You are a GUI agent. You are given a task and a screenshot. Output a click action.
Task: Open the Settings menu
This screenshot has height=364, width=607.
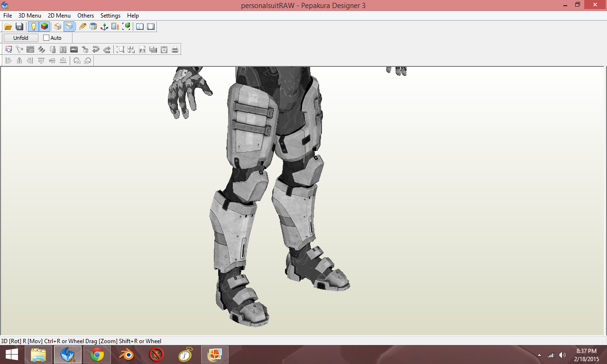[110, 16]
